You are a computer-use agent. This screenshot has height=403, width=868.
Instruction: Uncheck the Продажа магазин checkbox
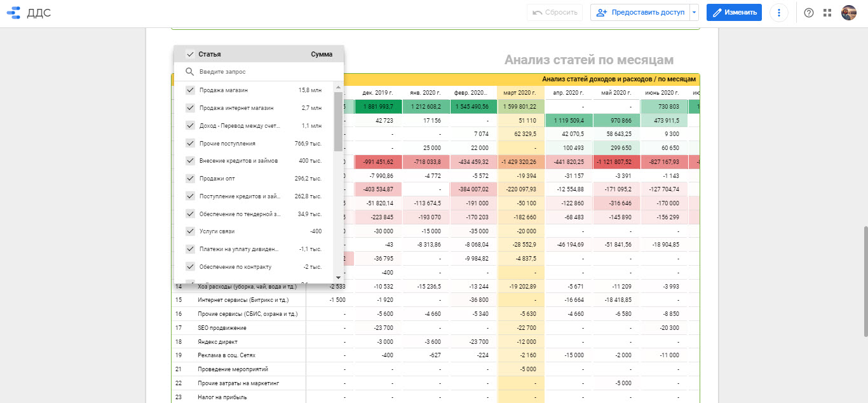point(190,90)
